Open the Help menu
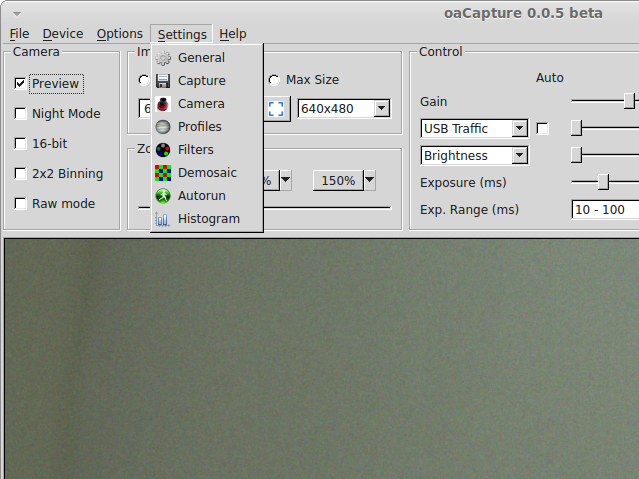 point(232,34)
